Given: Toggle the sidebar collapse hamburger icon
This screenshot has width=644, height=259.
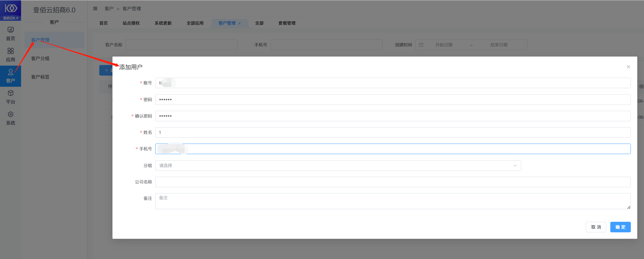Looking at the screenshot, I should (x=95, y=8).
